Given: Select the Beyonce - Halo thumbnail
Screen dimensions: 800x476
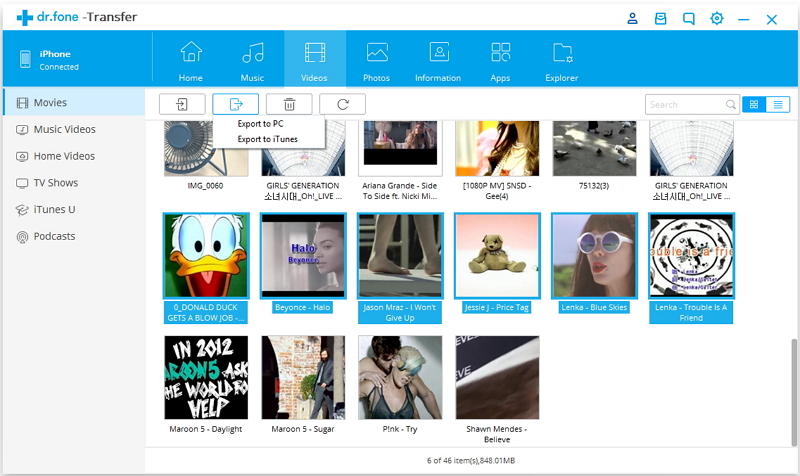Looking at the screenshot, I should [x=303, y=256].
